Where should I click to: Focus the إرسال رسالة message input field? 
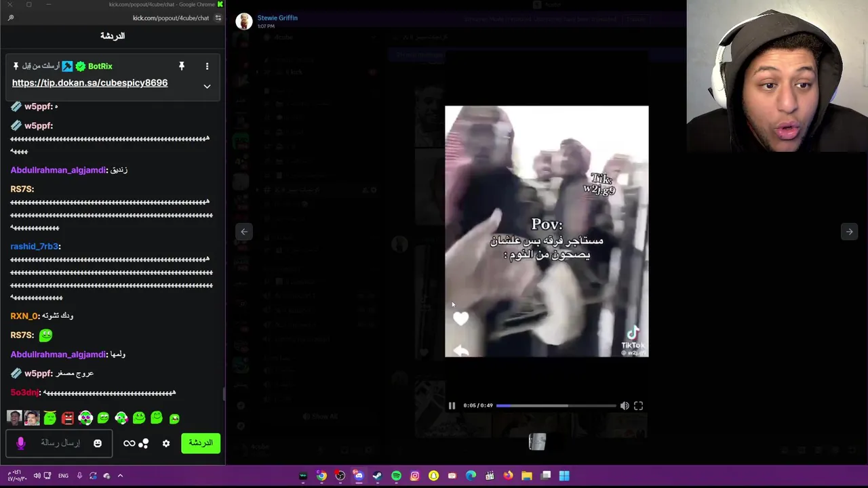tap(60, 443)
